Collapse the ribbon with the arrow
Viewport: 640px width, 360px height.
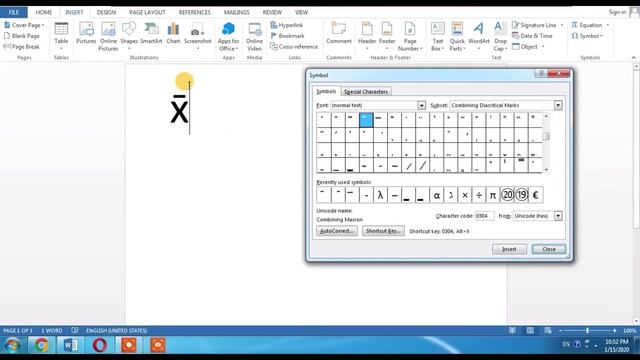[633, 58]
